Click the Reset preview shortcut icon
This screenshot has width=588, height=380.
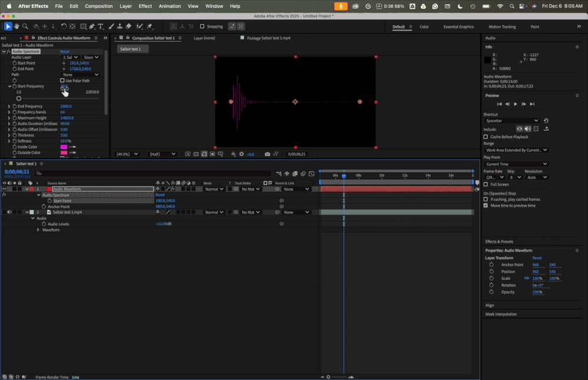546,121
